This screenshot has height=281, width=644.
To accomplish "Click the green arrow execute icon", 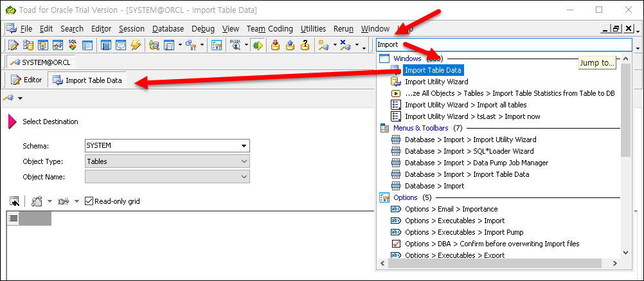I will tap(258, 45).
